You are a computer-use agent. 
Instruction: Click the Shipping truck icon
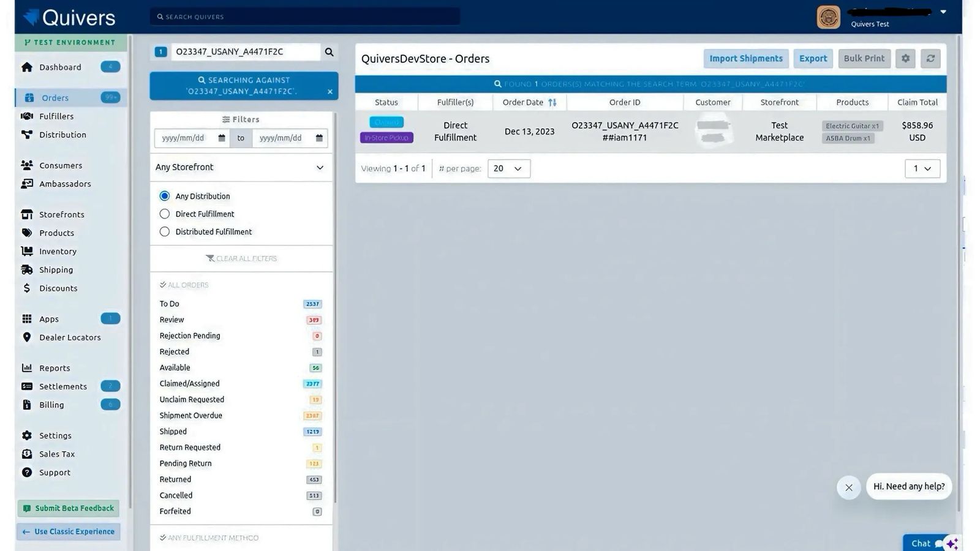point(27,269)
